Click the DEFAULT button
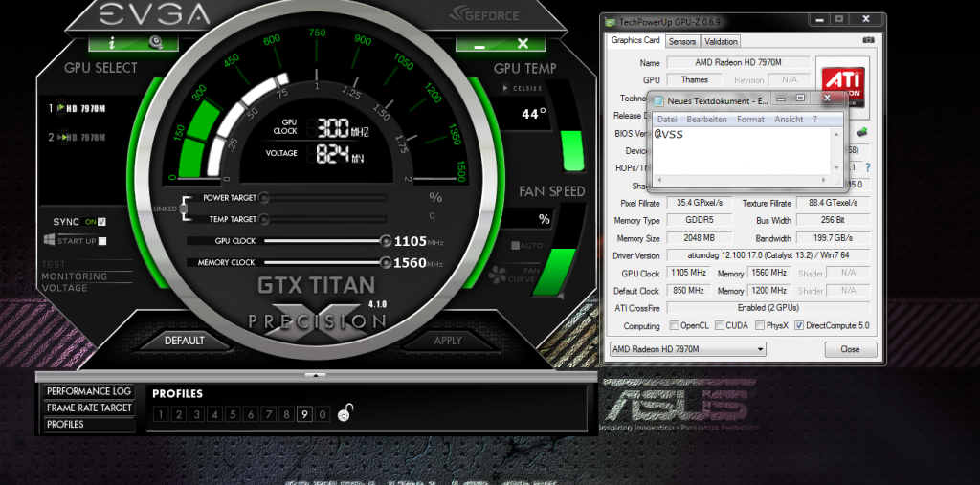 [185, 341]
